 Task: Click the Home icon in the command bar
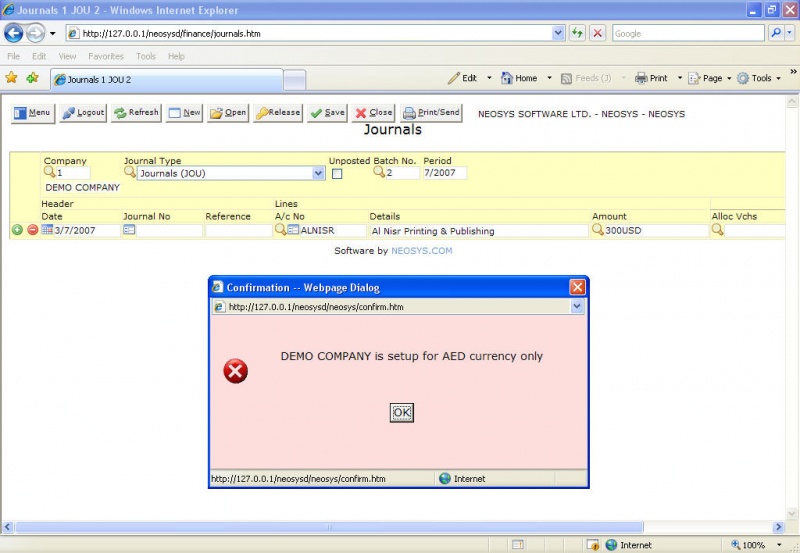click(507, 78)
